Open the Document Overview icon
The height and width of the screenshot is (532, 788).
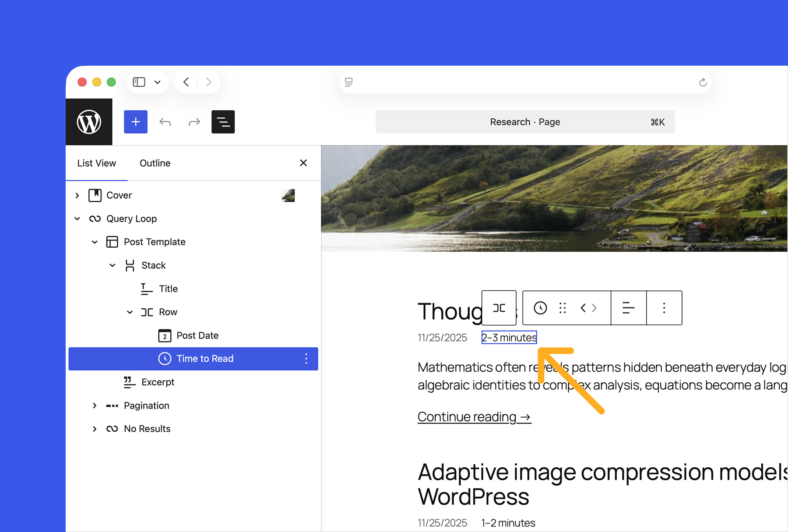(x=223, y=122)
